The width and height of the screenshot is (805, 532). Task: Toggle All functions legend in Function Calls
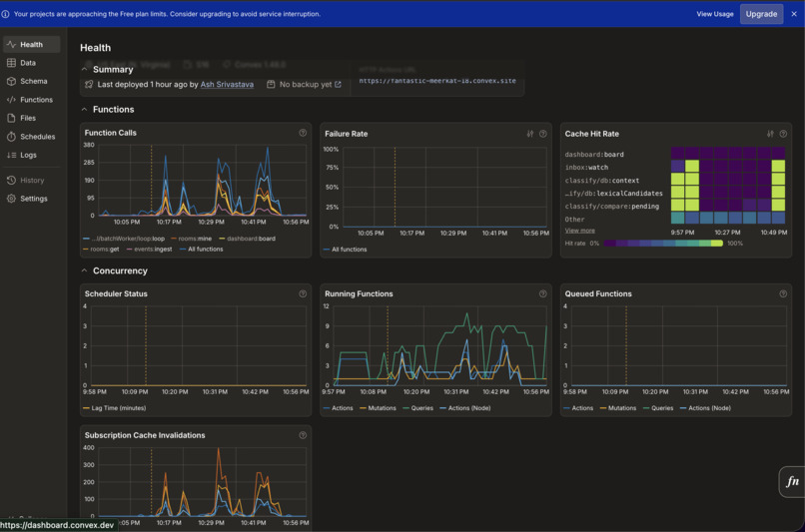pyautogui.click(x=202, y=250)
